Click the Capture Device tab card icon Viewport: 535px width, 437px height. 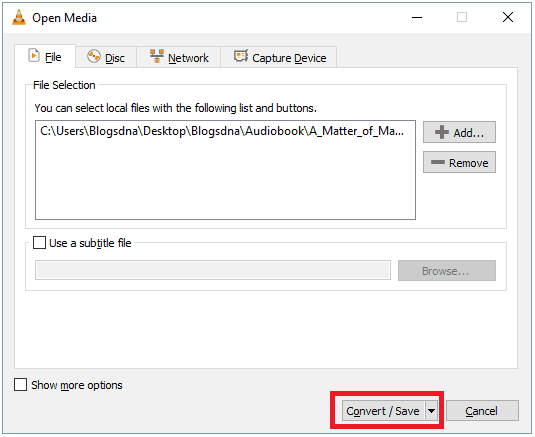pos(241,56)
